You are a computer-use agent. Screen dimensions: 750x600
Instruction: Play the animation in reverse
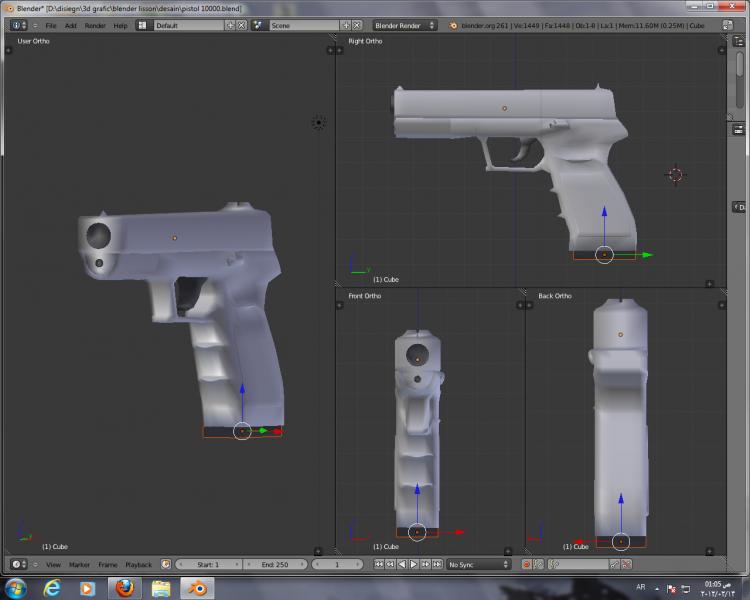402,564
